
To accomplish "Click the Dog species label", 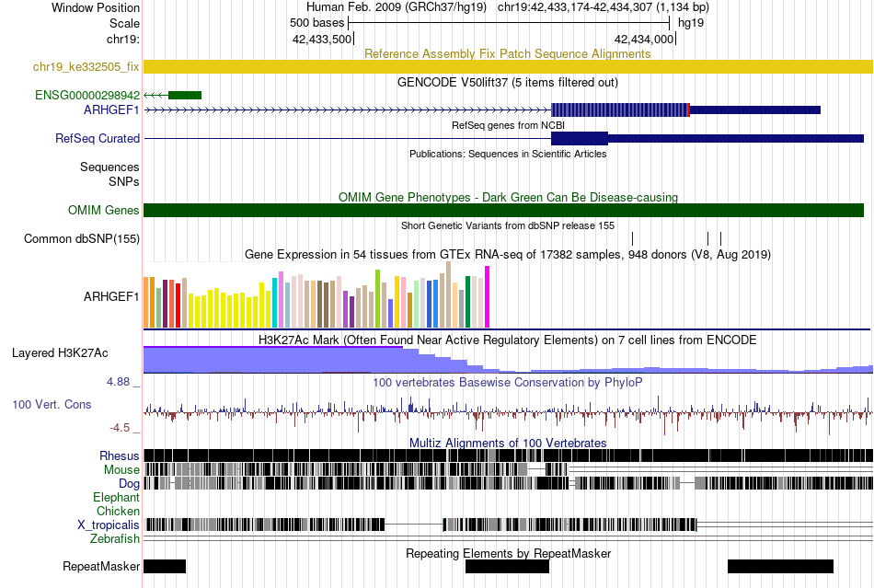I will coord(129,483).
